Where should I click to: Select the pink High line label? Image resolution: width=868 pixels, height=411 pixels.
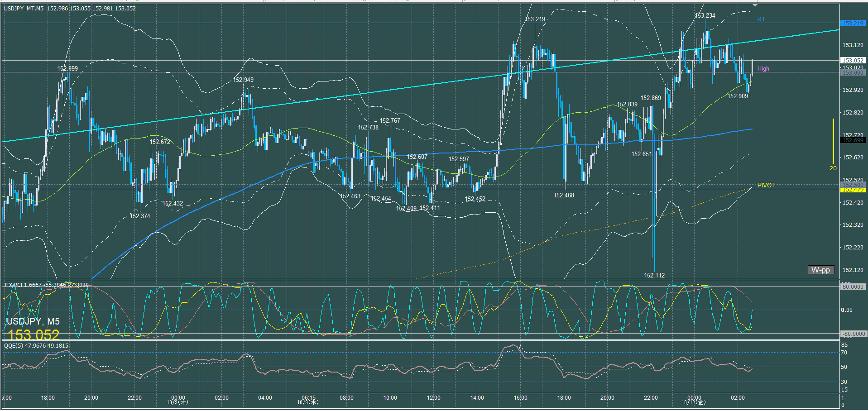(x=763, y=69)
